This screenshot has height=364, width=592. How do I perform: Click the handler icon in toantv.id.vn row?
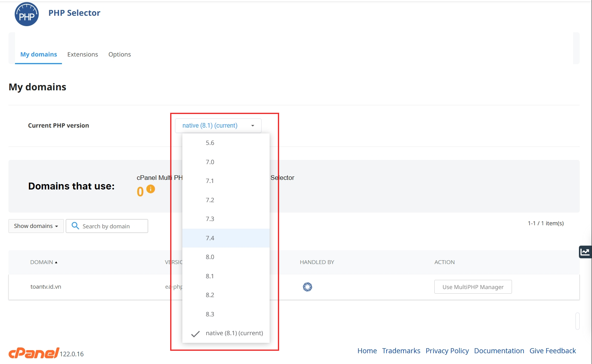(307, 287)
